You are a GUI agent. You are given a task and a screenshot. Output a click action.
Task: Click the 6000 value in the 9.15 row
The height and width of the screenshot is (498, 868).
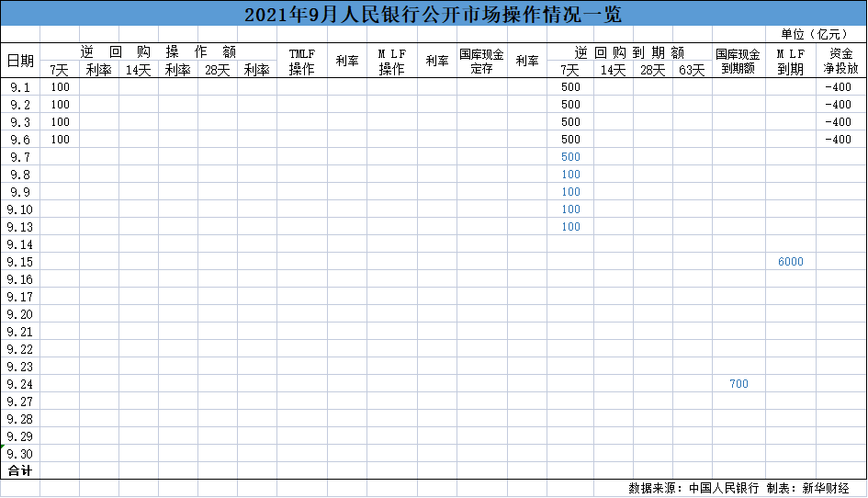(x=790, y=262)
